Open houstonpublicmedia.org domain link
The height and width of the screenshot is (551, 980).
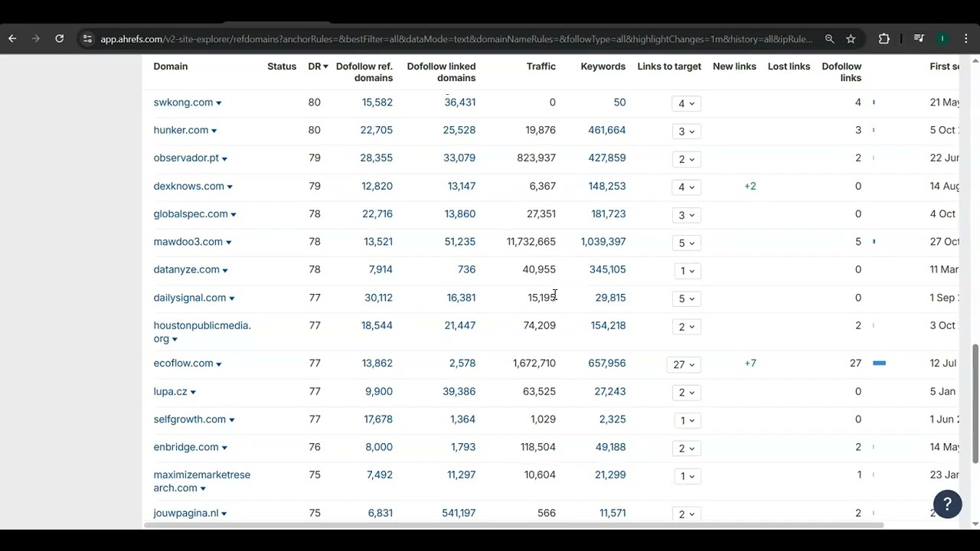201,332
